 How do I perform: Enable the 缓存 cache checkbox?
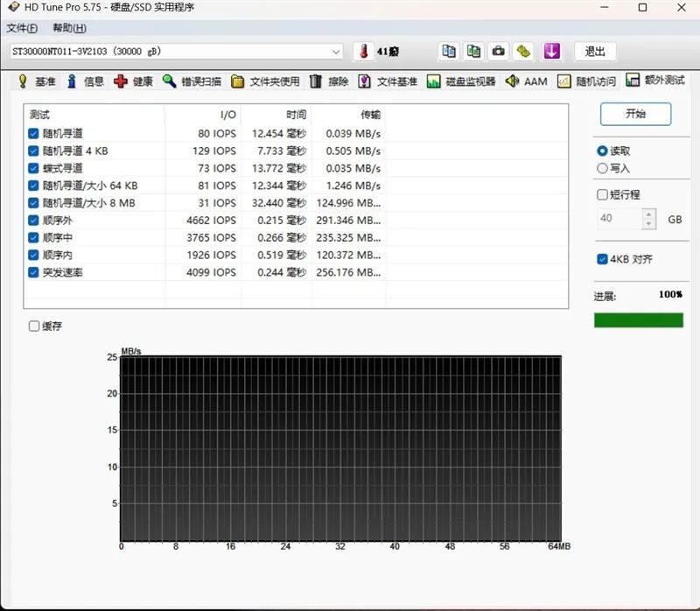click(34, 326)
